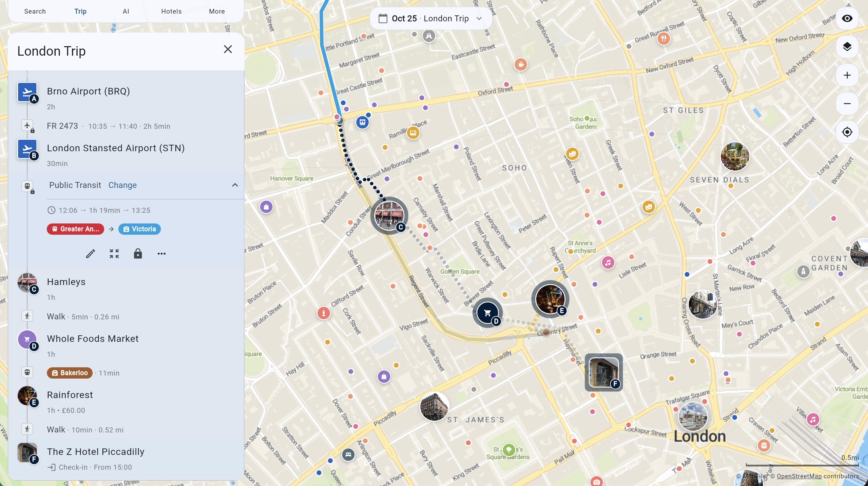Open the map layers button
868x486 pixels.
tap(847, 46)
